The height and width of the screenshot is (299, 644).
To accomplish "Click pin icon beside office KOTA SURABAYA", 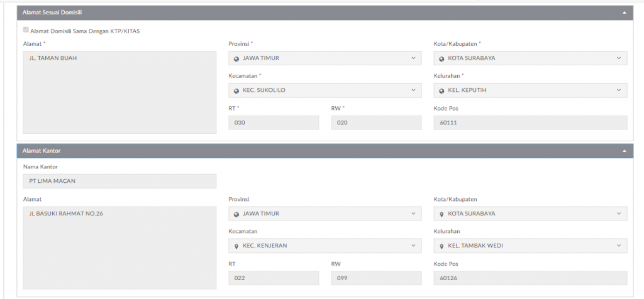I will tap(441, 214).
